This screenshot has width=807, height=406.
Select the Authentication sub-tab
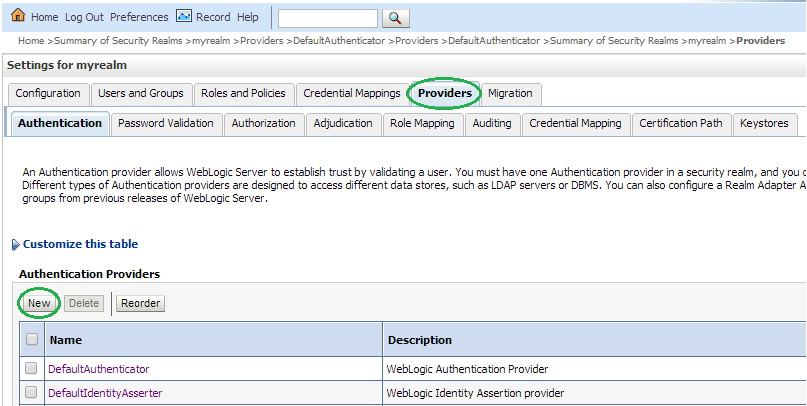coord(60,123)
